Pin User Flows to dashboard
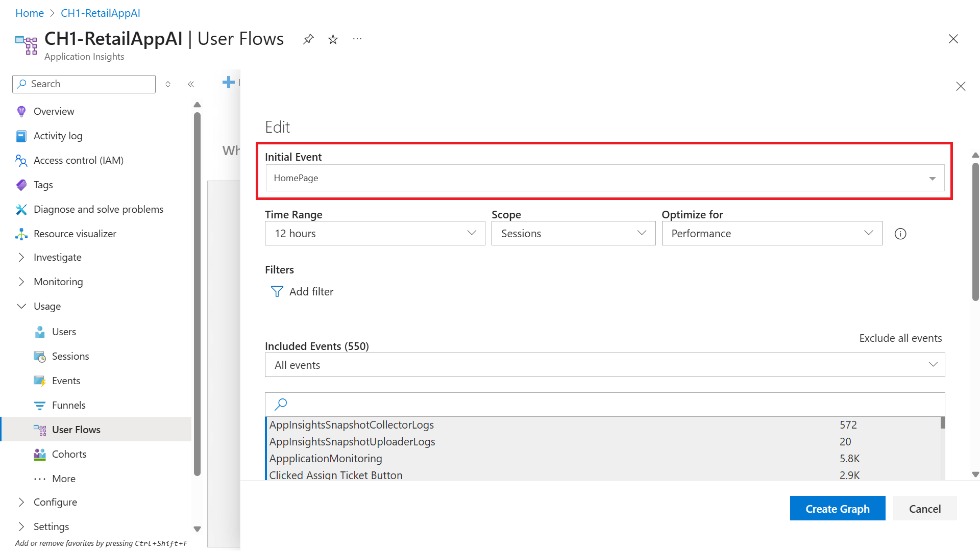Viewport: 980px width, 551px height. tap(308, 39)
